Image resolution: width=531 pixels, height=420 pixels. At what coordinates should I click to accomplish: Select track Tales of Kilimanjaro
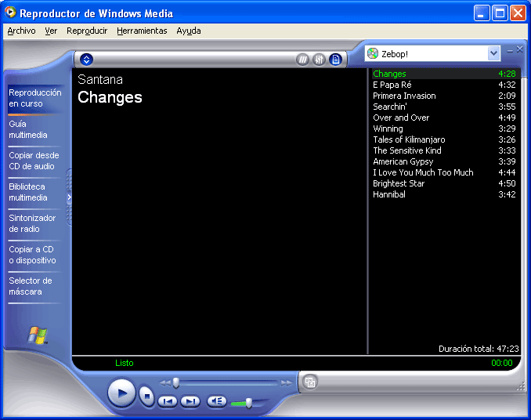click(x=444, y=139)
